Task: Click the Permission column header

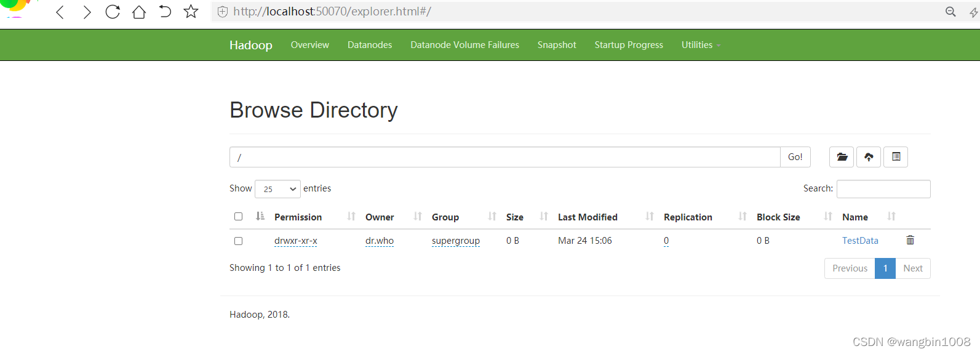Action: (x=298, y=217)
